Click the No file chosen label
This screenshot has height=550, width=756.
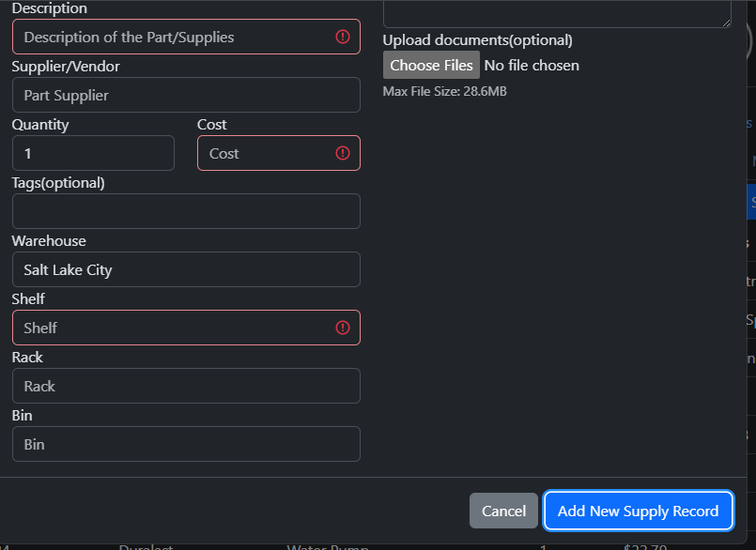(x=531, y=65)
